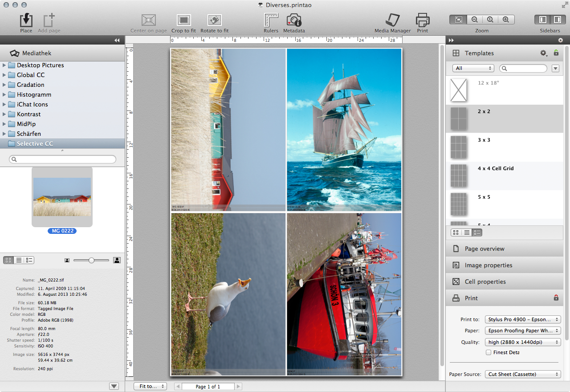Screen dimensions: 570x392
Task: Expand the Histogramm folder
Action: [4, 94]
